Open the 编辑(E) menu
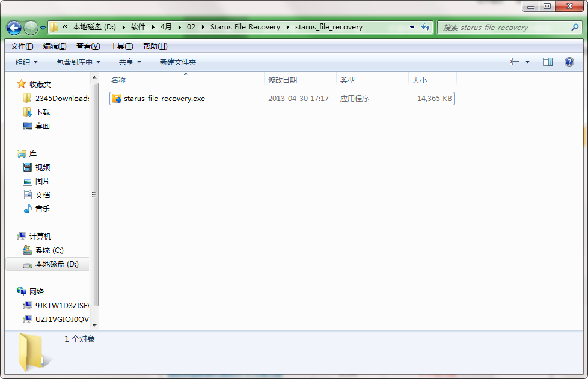This screenshot has width=588, height=379. pos(55,46)
